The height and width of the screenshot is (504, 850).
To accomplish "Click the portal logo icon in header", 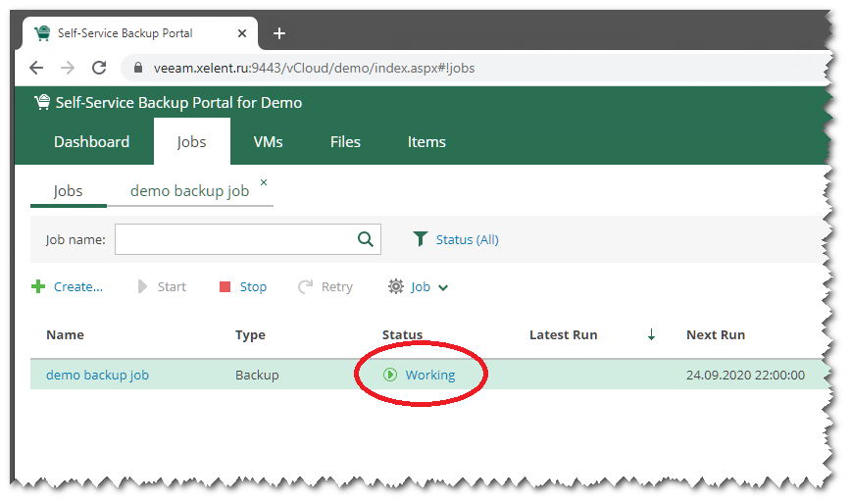I will pyautogui.click(x=42, y=102).
